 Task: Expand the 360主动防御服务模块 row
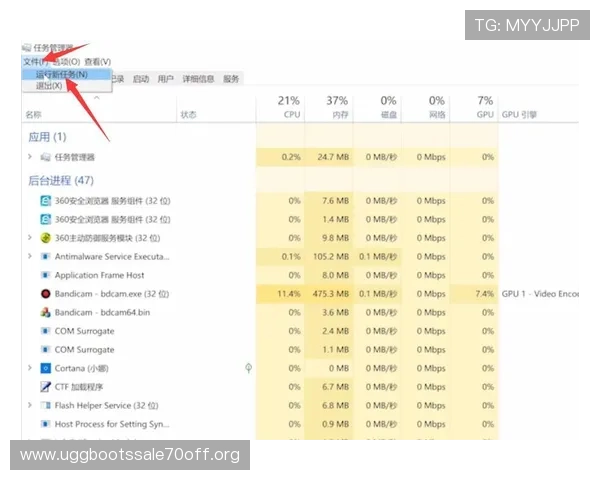pos(30,237)
